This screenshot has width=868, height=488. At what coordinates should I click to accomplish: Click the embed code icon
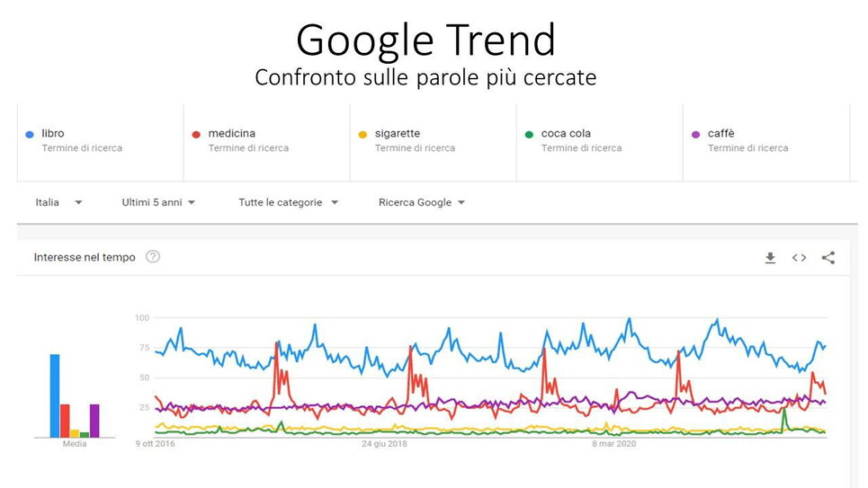799,258
